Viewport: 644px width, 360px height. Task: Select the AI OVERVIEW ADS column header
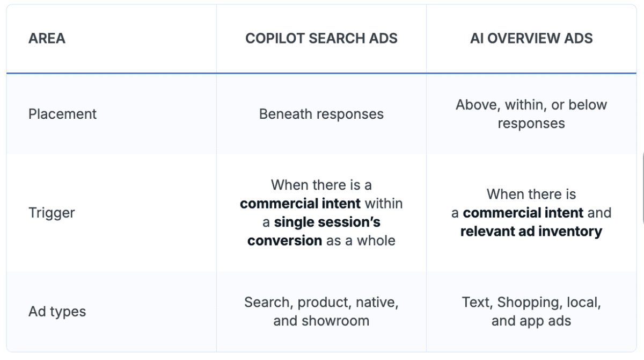click(531, 39)
